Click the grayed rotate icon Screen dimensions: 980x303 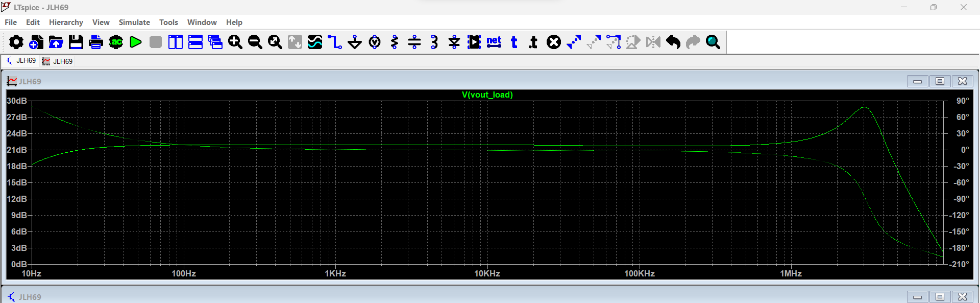633,42
